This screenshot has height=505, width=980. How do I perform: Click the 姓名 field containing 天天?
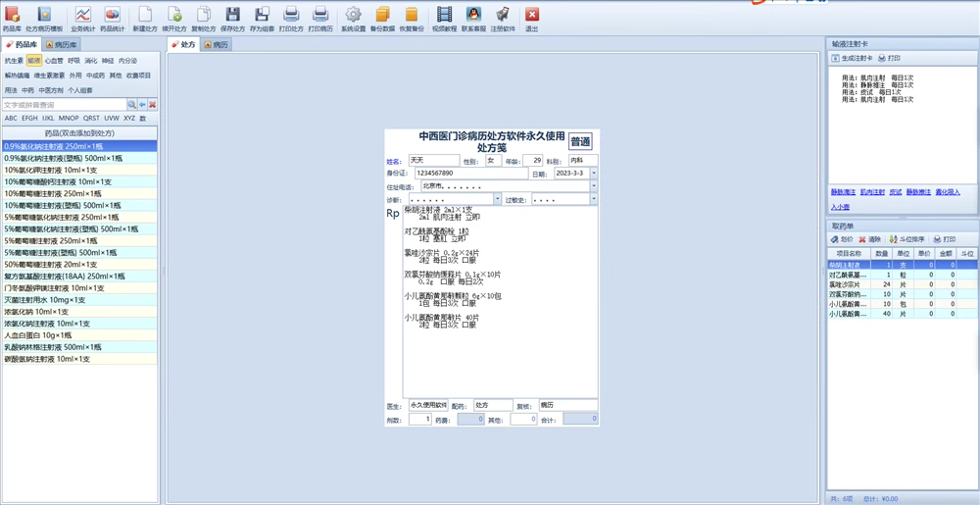[434, 161]
